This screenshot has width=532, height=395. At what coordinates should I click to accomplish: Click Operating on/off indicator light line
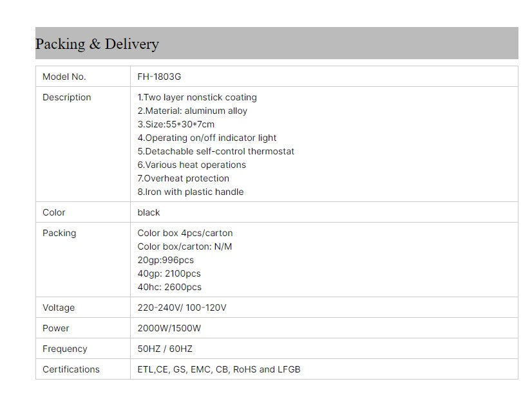pyautogui.click(x=207, y=138)
